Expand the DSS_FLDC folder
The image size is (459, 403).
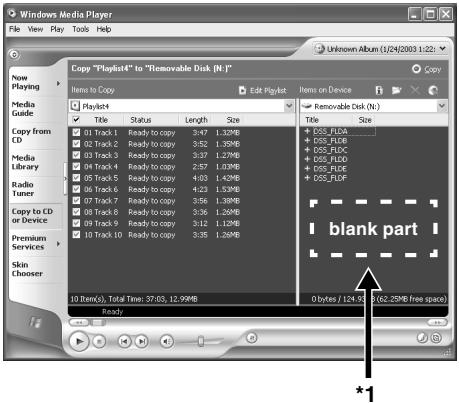(x=307, y=150)
